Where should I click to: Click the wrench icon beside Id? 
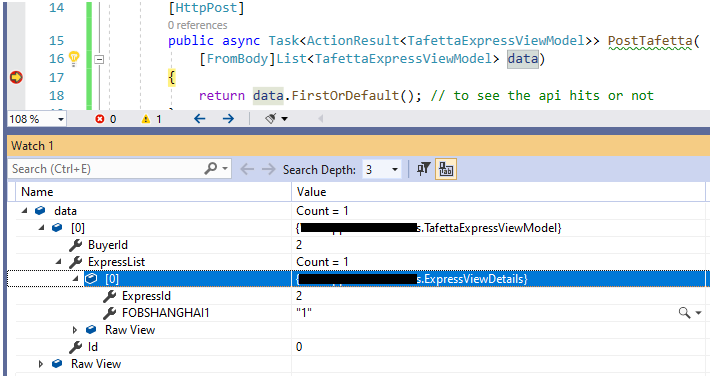pos(75,347)
